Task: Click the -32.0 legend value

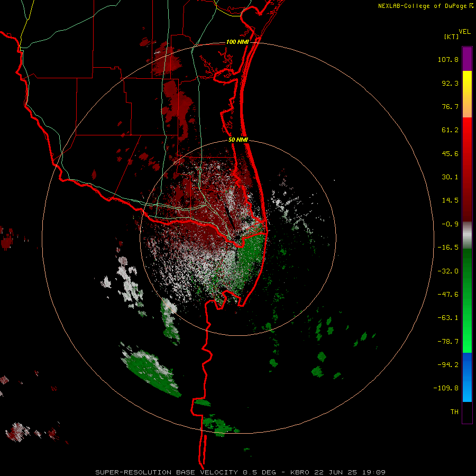Action: (x=448, y=271)
